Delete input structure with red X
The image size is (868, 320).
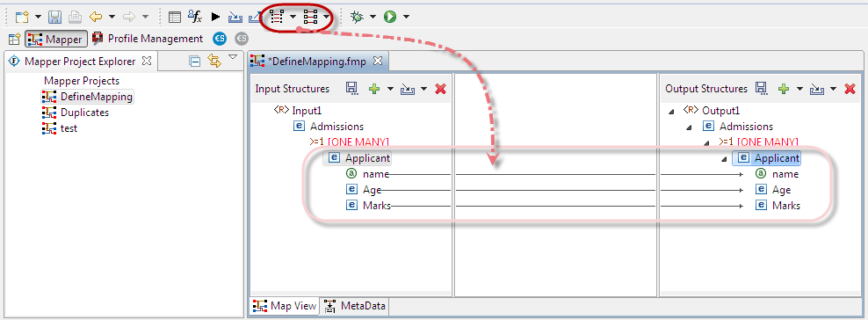tap(441, 89)
